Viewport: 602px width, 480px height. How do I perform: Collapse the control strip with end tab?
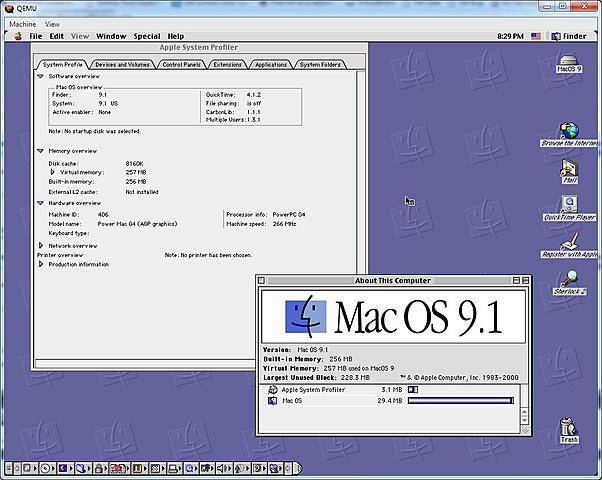[x=298, y=468]
